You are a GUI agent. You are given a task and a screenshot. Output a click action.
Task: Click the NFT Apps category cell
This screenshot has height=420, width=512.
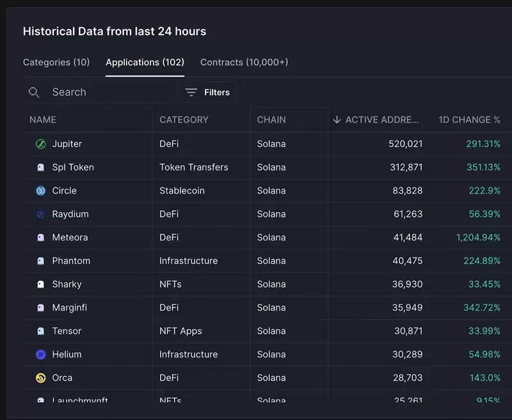coord(180,331)
